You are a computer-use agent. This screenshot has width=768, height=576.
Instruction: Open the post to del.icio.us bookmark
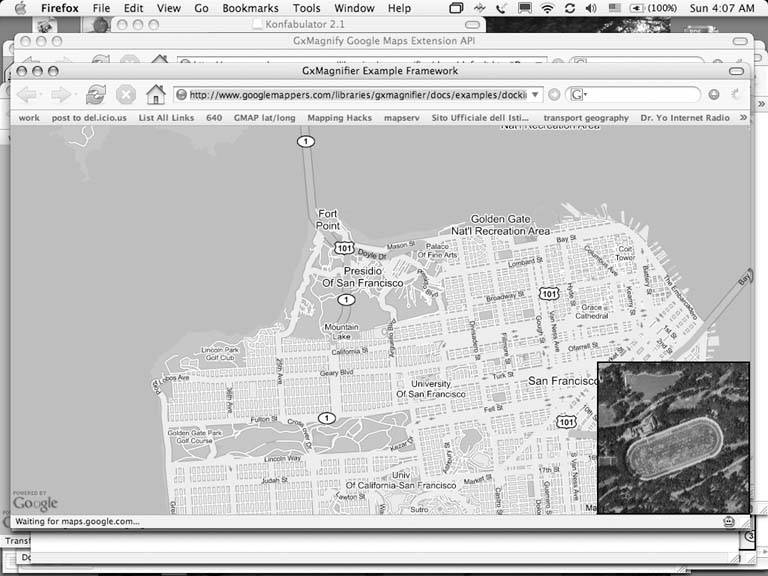click(x=89, y=118)
